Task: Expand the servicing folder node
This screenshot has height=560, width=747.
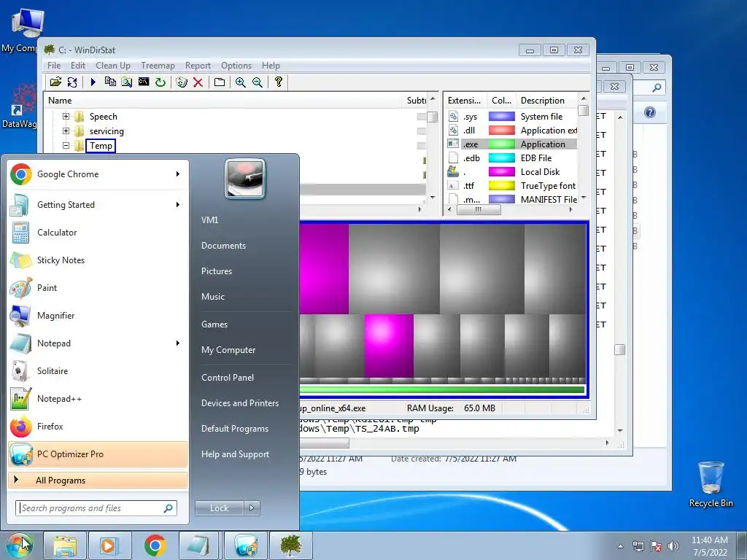Action: tap(66, 131)
